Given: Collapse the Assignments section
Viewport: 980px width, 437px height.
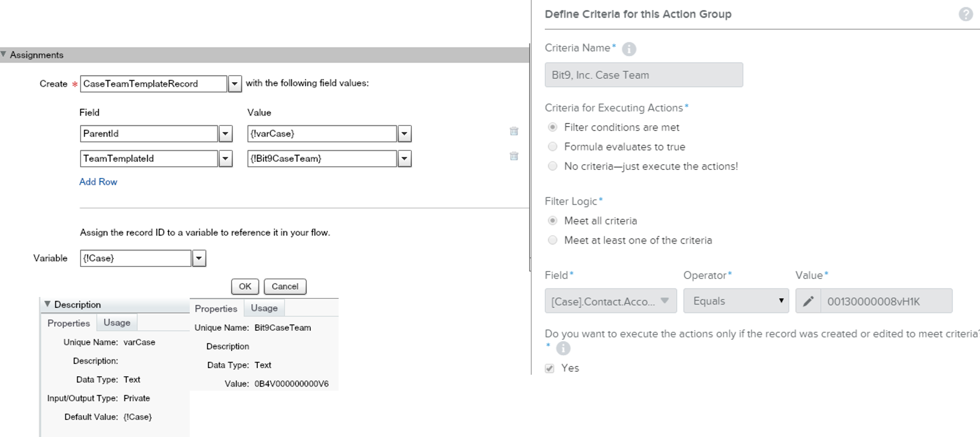Looking at the screenshot, I should pyautogui.click(x=4, y=55).
